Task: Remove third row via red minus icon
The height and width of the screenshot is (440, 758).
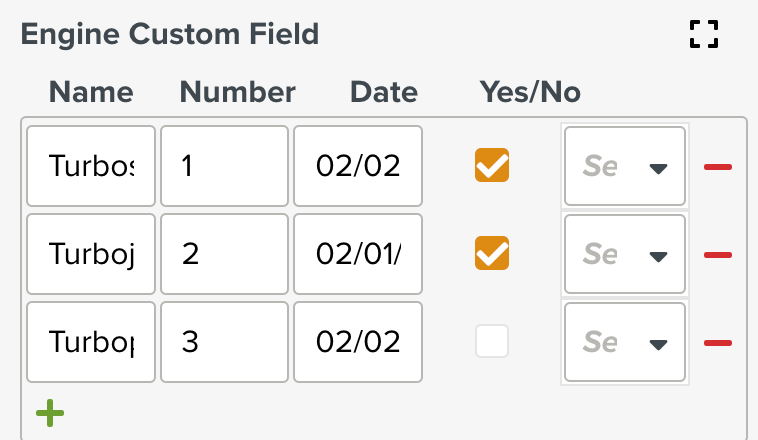Action: 718,343
